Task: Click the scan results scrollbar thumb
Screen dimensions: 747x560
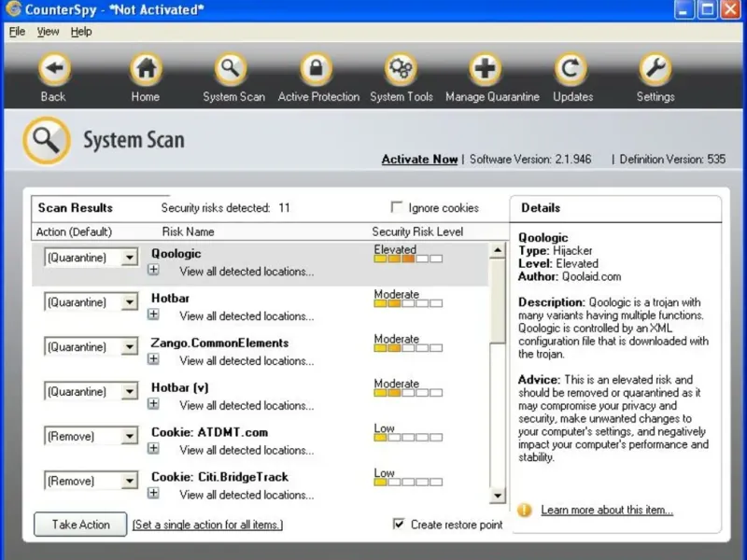Action: (498, 301)
